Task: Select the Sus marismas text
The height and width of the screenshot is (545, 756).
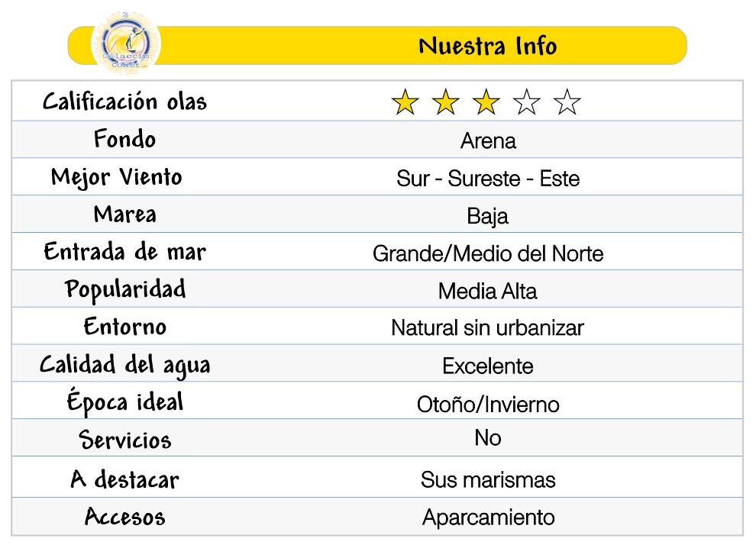Action: point(488,480)
